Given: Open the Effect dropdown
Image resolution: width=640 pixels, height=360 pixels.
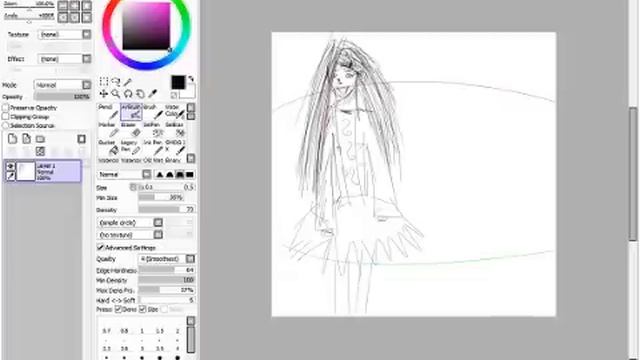Looking at the screenshot, I should click(64, 59).
